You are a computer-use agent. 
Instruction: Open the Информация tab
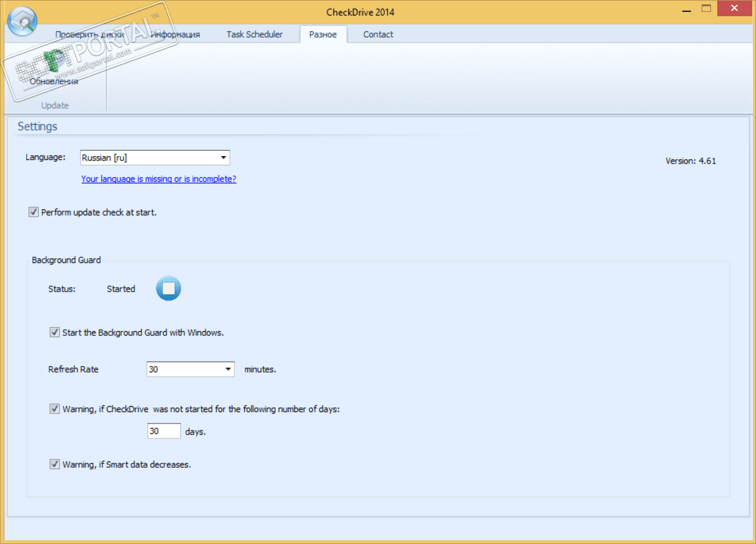[175, 34]
